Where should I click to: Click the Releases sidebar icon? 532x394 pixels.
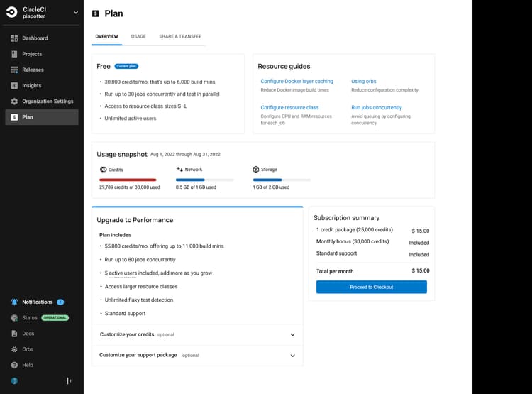coord(14,70)
